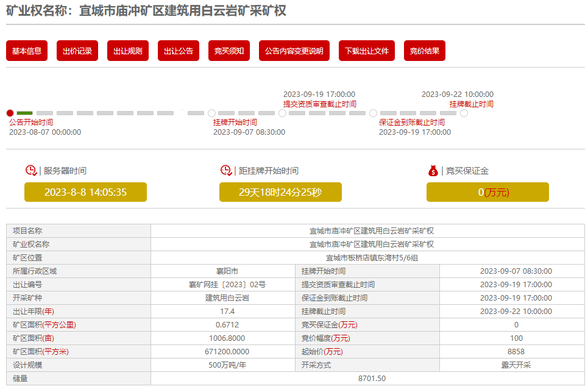Viewport: 588px width, 389px height.
Task: Open 公告内容变更说明
Action: tap(294, 51)
